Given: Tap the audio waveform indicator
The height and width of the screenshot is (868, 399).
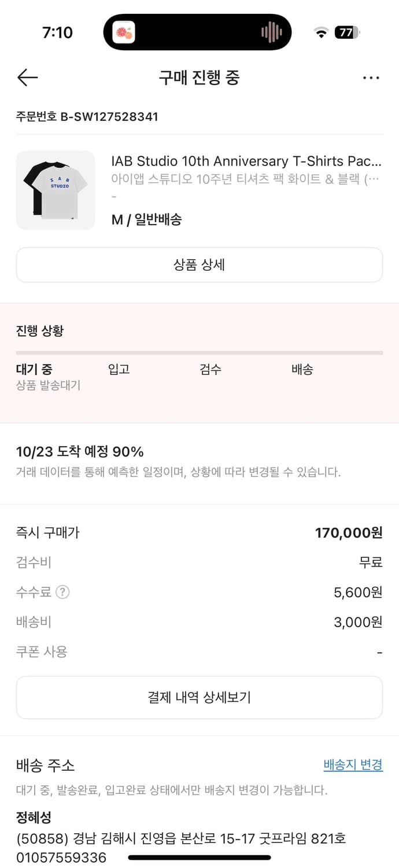Looking at the screenshot, I should pos(271,32).
